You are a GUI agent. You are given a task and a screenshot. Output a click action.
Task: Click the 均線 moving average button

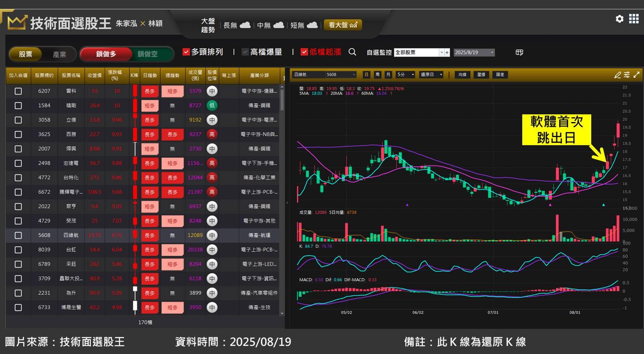462,75
